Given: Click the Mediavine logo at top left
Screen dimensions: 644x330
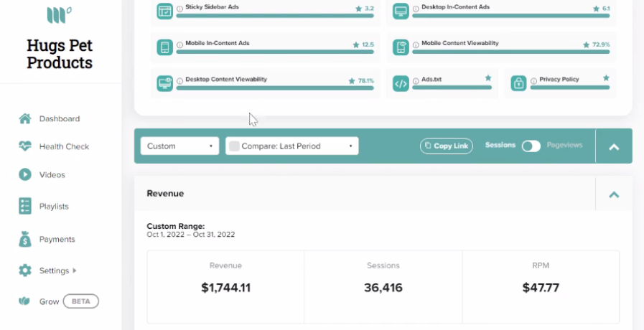Looking at the screenshot, I should (x=59, y=15).
